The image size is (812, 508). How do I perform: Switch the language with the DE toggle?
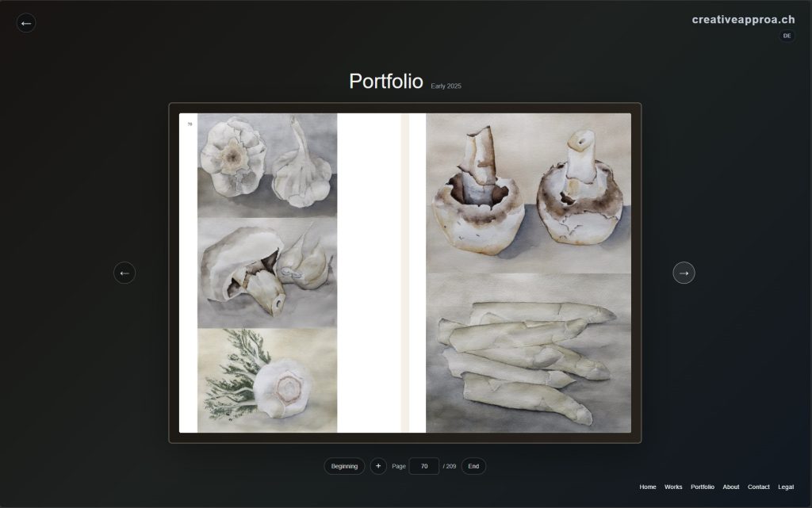click(x=787, y=36)
